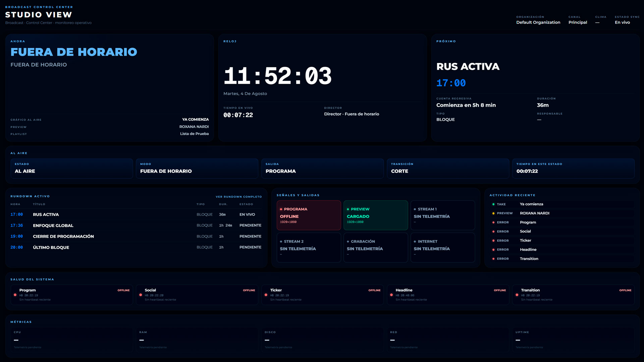This screenshot has height=362, width=644.
Task: Click the Tiempo en vivo value 00:07:22
Action: click(x=238, y=115)
